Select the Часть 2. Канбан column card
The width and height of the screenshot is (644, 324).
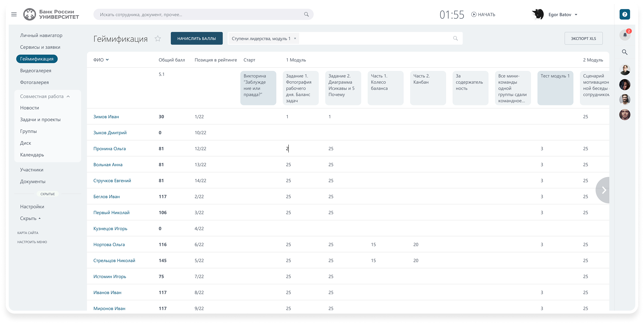point(428,88)
